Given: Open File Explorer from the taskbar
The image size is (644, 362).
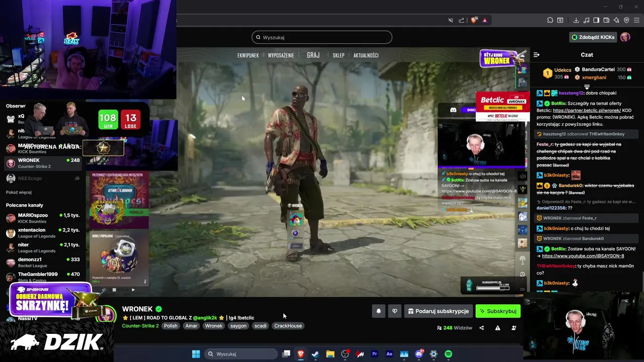Looking at the screenshot, I should click(330, 354).
